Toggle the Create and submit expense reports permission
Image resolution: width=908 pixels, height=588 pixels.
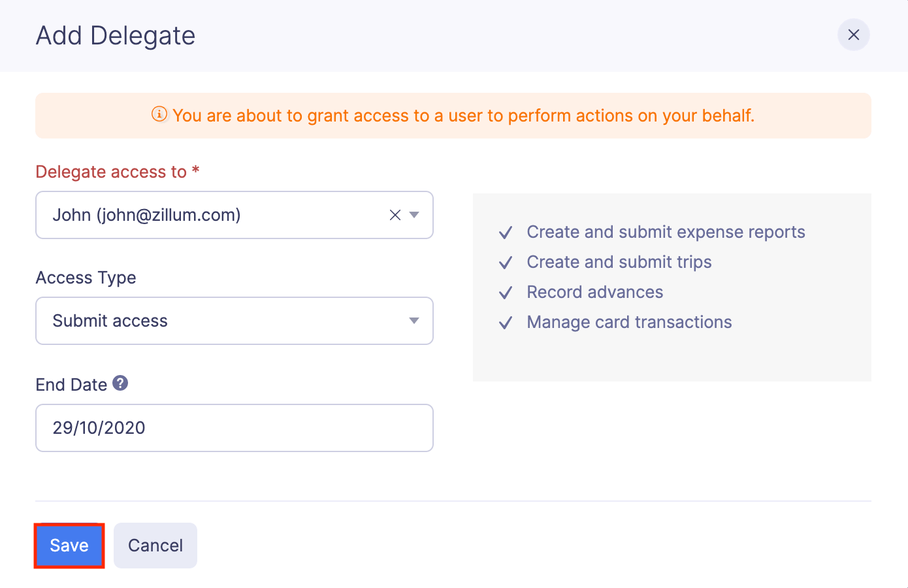[665, 232]
